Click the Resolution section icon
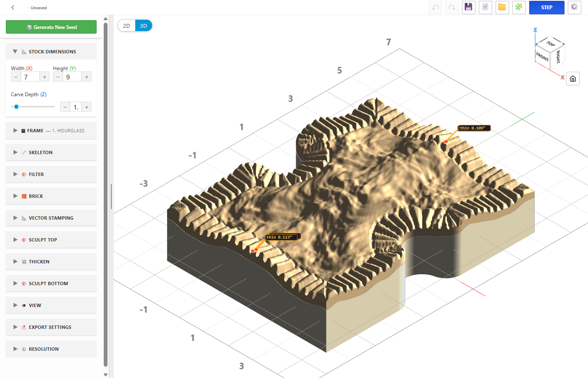 (24, 349)
